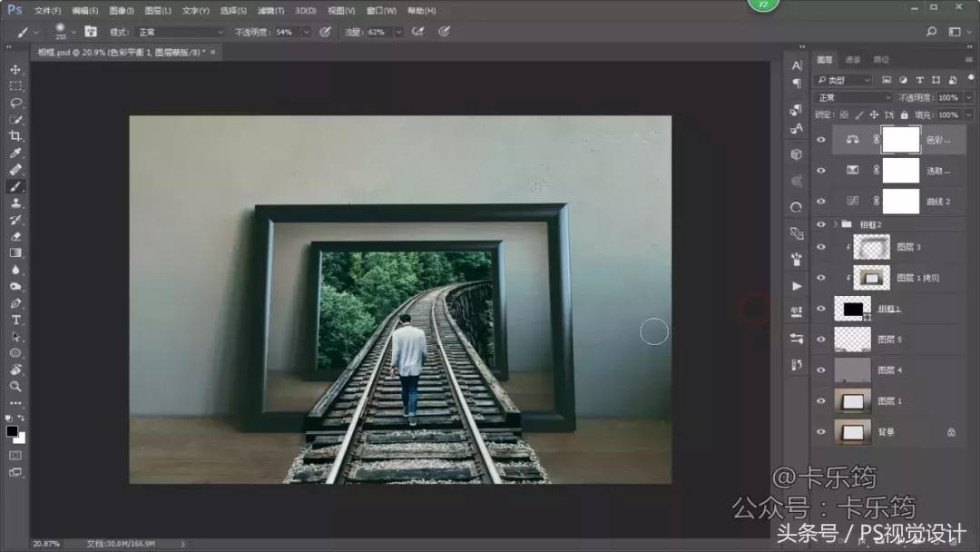This screenshot has width=980, height=552.
Task: Select the Move tool
Action: click(14, 68)
